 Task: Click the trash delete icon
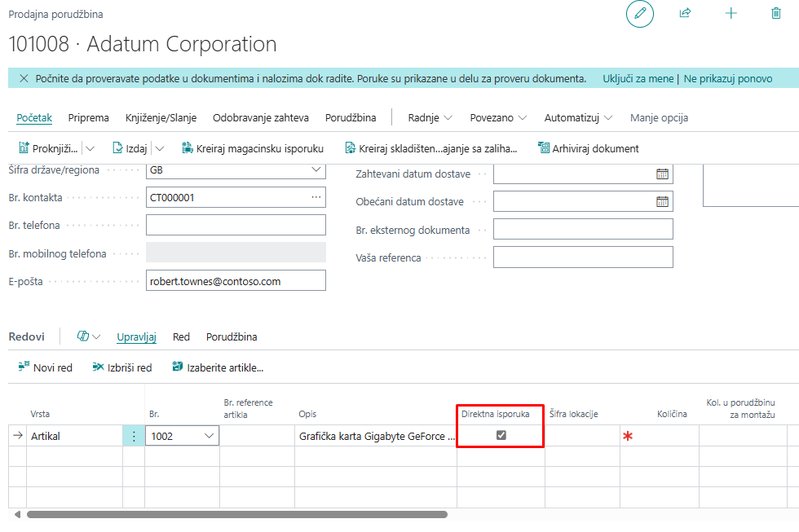coord(776,14)
